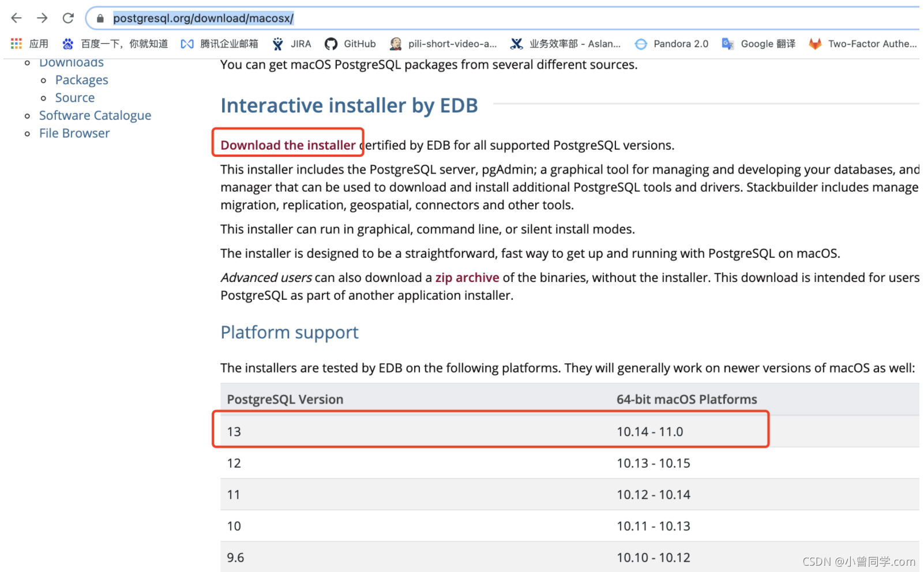This screenshot has width=924, height=572.
Task: Go forward with the browser forward arrow
Action: pos(42,18)
